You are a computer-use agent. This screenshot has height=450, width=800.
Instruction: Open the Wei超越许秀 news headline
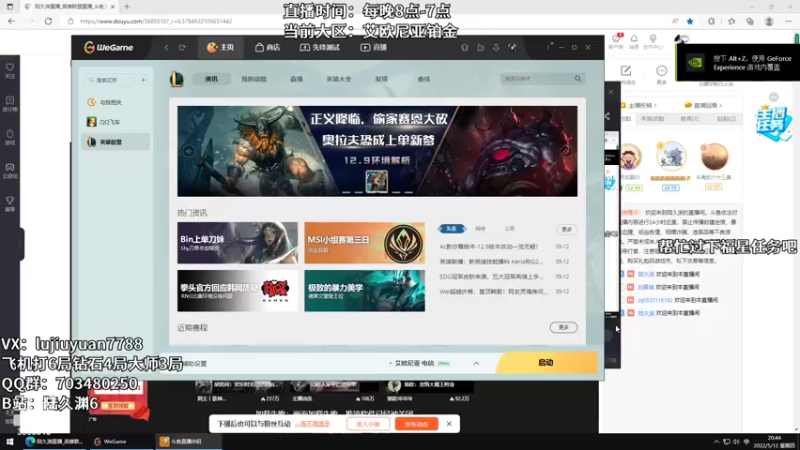click(x=493, y=292)
